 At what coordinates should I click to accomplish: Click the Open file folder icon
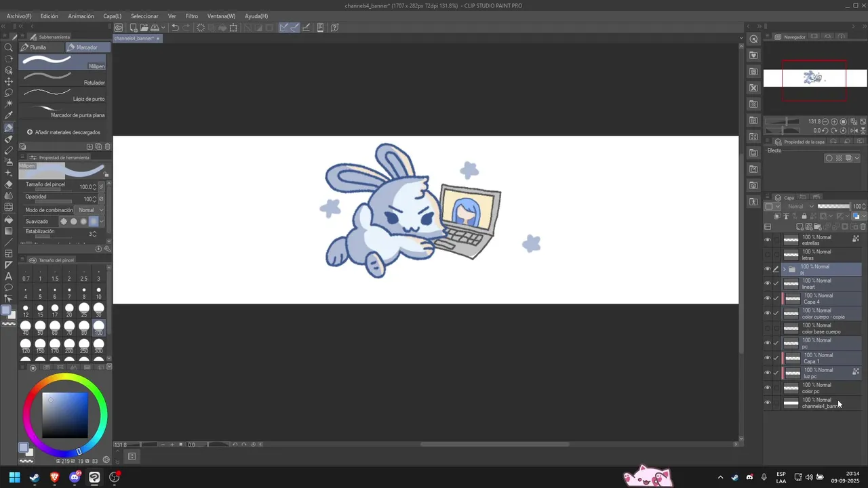[144, 28]
